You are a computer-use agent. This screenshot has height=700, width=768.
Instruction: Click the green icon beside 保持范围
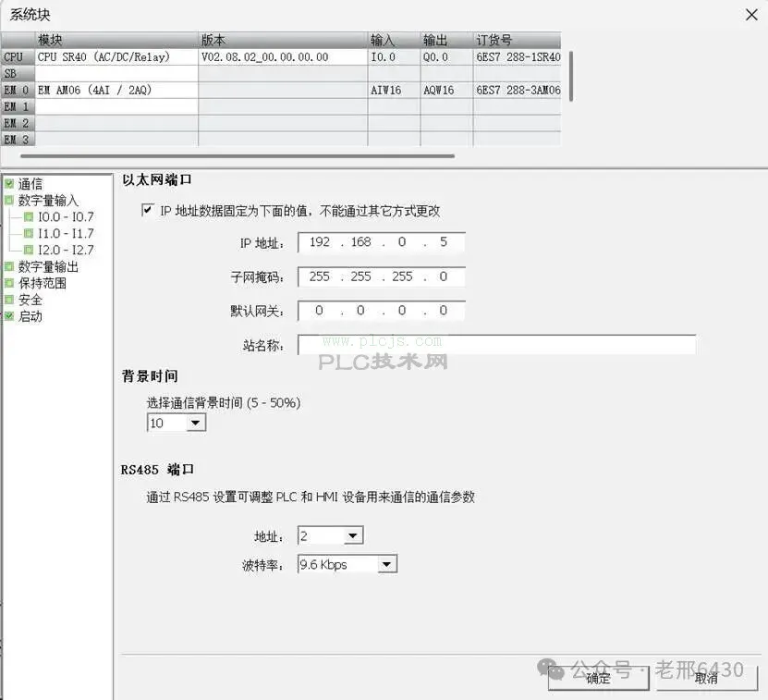pyautogui.click(x=9, y=283)
